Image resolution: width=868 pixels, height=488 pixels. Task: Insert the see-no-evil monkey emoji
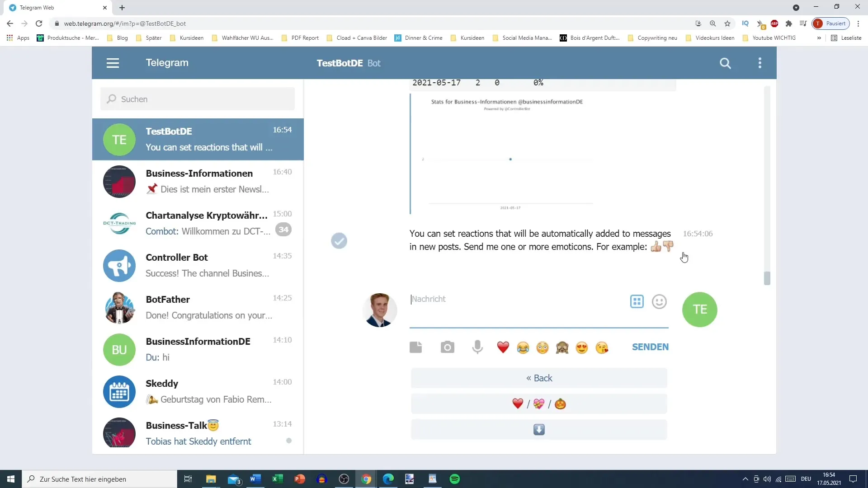click(562, 347)
